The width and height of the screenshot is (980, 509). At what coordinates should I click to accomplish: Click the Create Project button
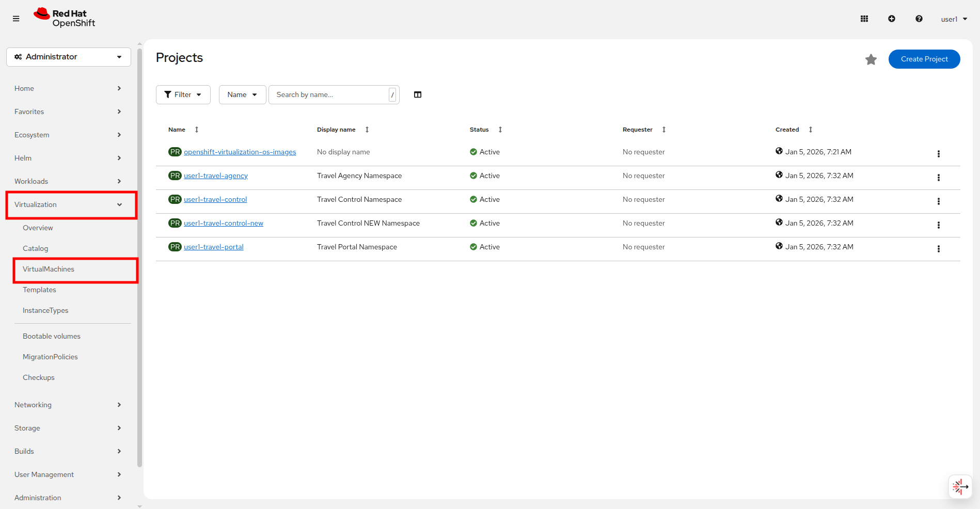click(x=924, y=59)
